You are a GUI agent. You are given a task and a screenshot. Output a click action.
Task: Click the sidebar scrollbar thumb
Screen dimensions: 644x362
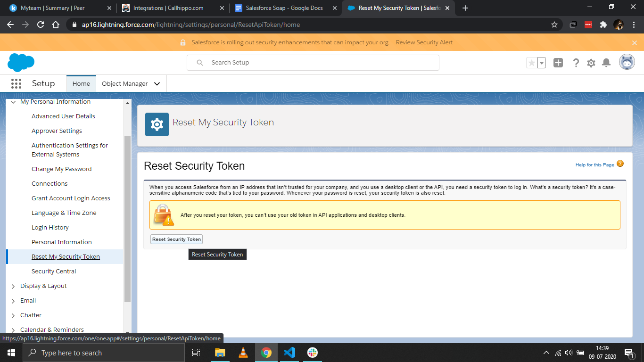coord(127,219)
